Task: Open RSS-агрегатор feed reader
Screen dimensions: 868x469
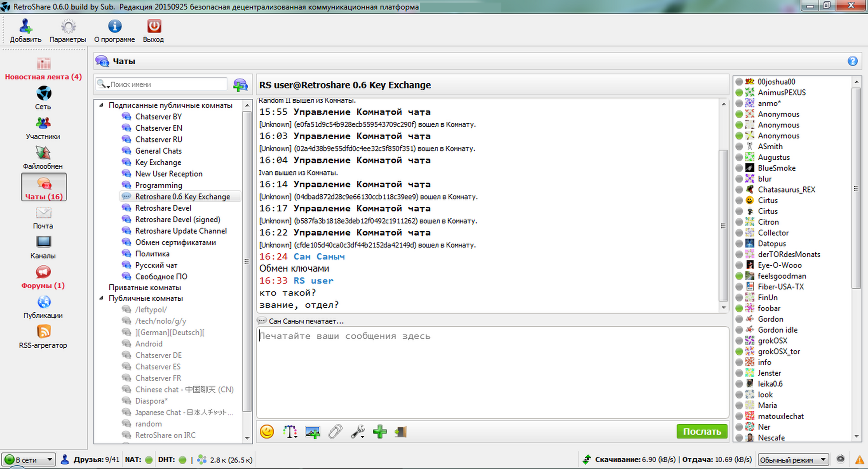Action: tap(43, 337)
